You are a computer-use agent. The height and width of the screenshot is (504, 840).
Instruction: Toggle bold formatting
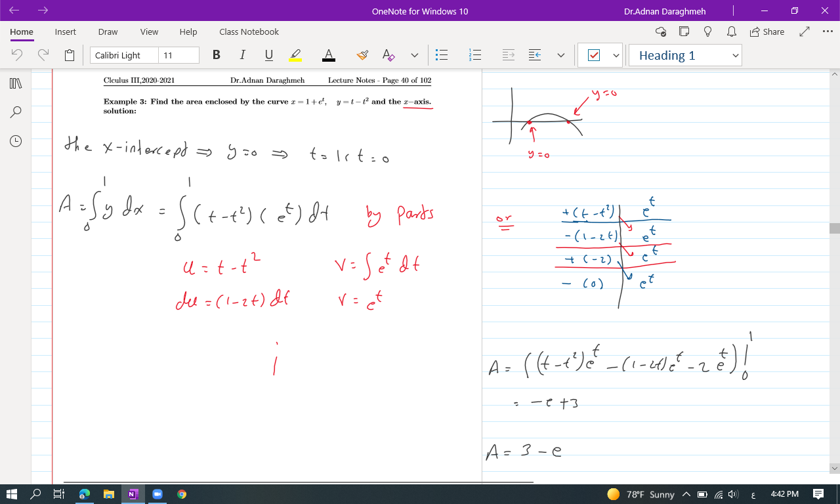coord(216,55)
